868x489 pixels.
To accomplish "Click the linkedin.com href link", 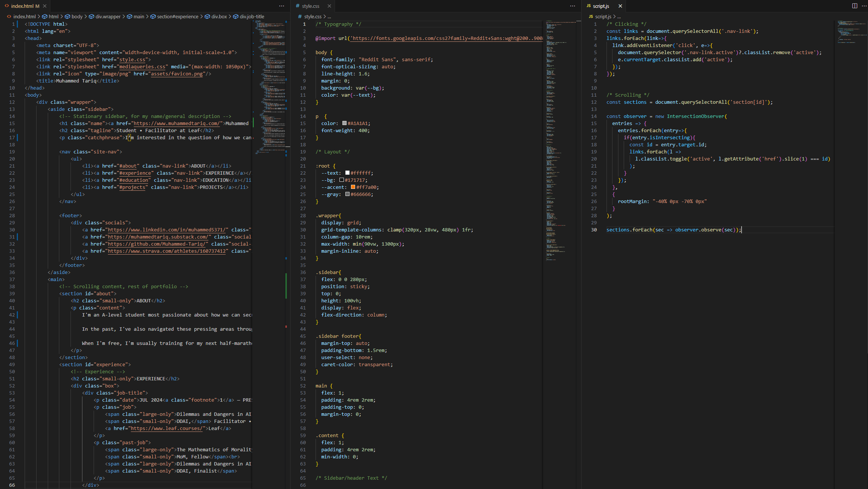I will [x=167, y=230].
